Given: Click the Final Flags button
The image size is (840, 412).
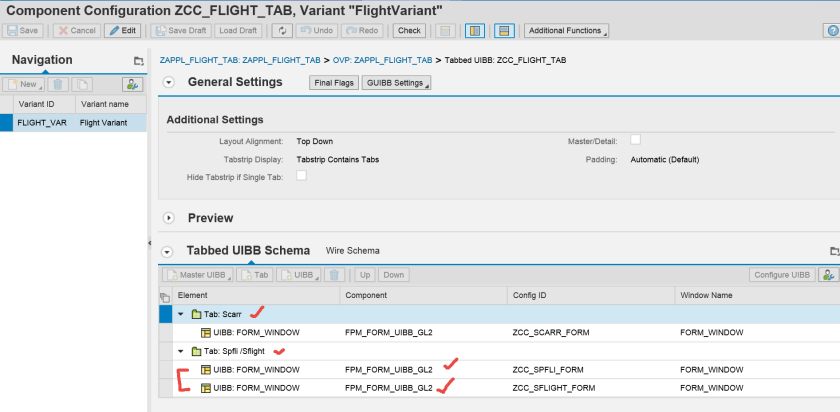Looking at the screenshot, I should click(334, 83).
